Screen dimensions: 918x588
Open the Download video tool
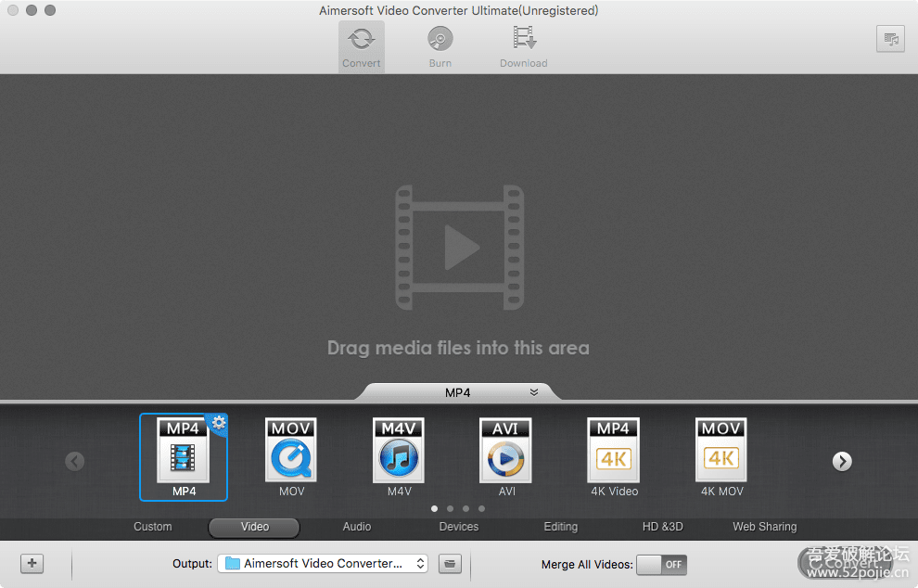pyautogui.click(x=523, y=47)
